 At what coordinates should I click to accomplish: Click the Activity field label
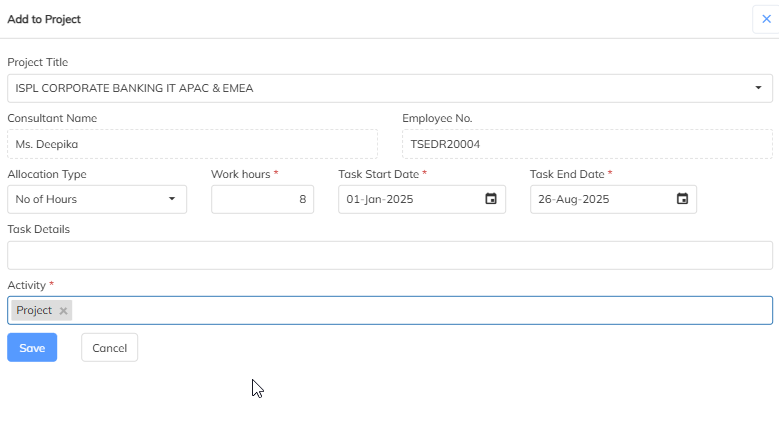point(27,285)
